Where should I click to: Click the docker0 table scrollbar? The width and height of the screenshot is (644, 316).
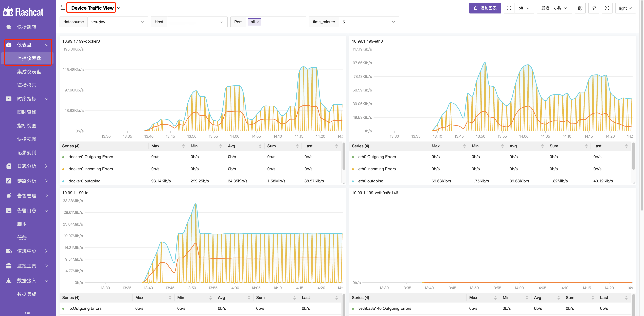pos(344,156)
